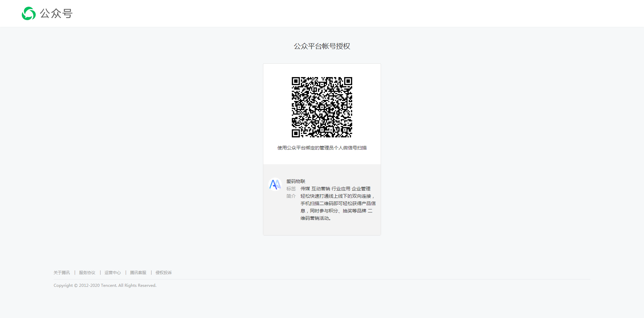The height and width of the screenshot is (318, 644).
Task: Open the 腾讯客服 footer link
Action: tap(138, 273)
